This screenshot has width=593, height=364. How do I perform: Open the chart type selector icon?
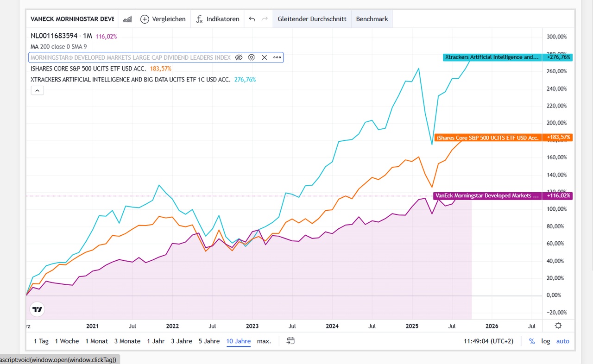pos(127,19)
